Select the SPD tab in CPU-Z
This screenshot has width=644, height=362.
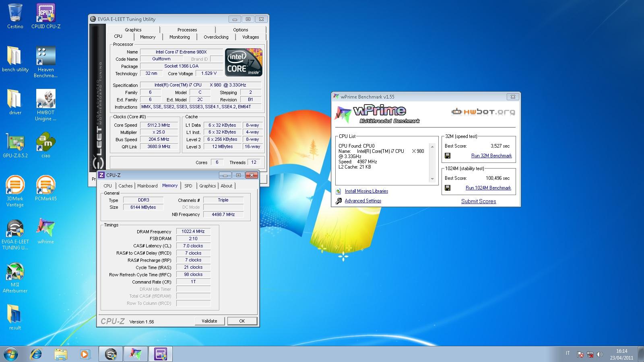point(188,186)
